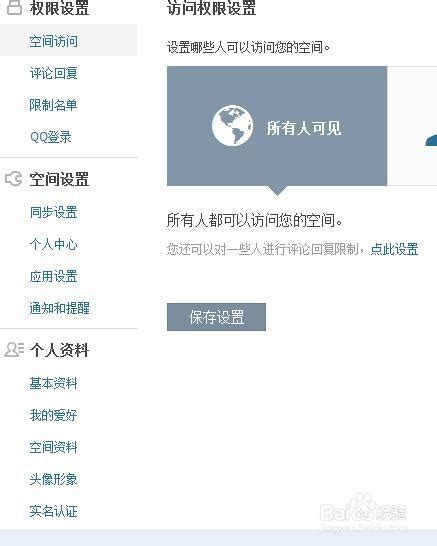Click the lock icon beside 权限设置

click(x=14, y=7)
